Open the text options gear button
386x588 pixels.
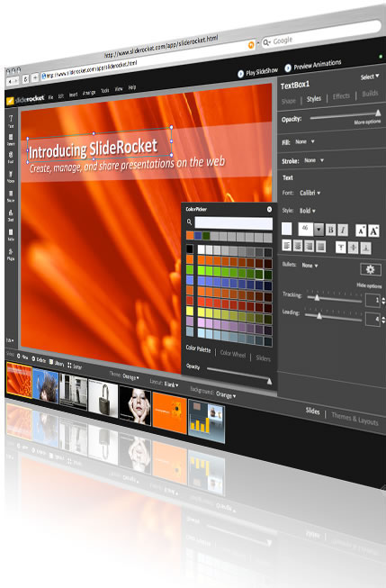tap(371, 269)
